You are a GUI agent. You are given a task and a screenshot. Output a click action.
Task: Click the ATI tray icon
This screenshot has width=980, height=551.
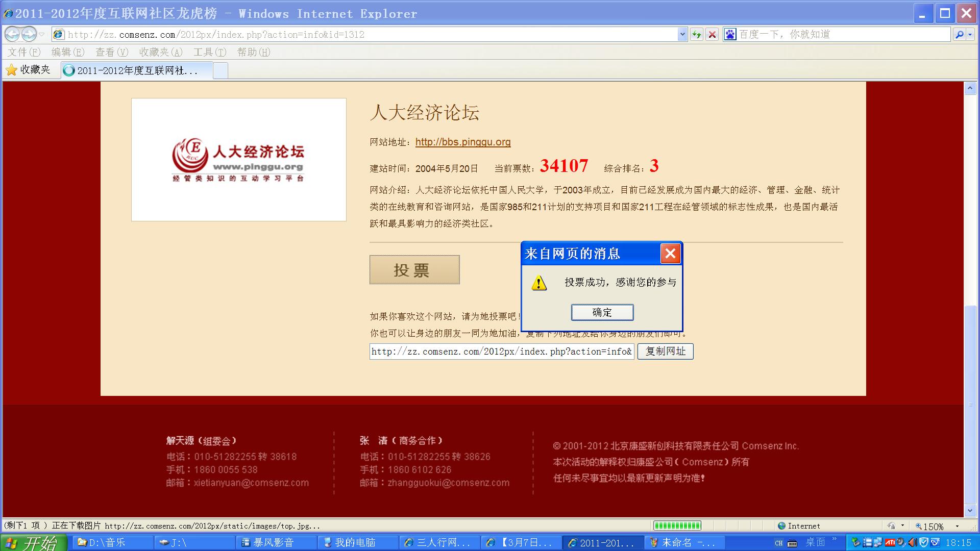pos(890,542)
